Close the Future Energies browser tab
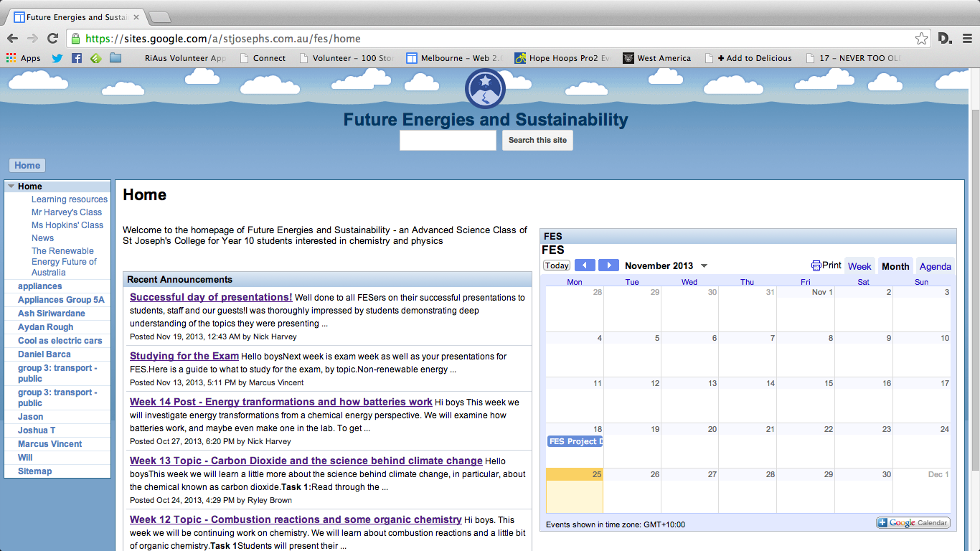This screenshot has height=551, width=980. [x=136, y=17]
